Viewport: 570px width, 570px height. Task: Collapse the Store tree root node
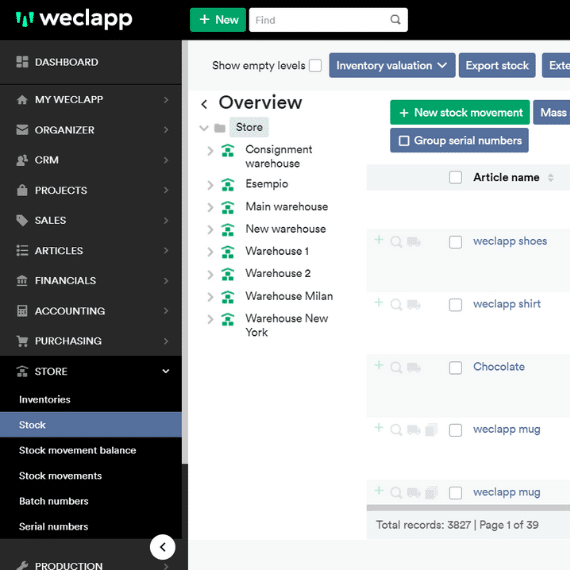204,128
